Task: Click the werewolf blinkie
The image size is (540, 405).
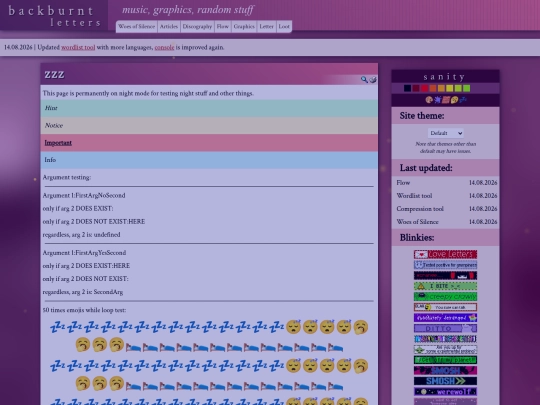Action: [x=445, y=392]
